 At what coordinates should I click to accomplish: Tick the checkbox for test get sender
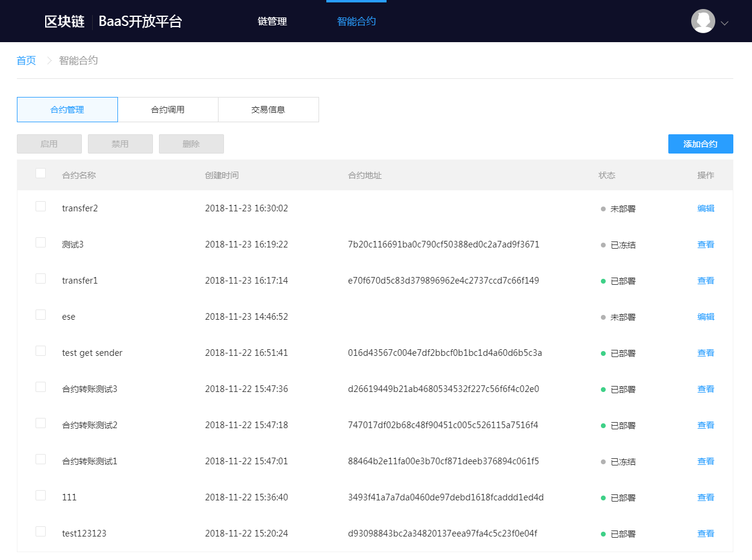40,351
